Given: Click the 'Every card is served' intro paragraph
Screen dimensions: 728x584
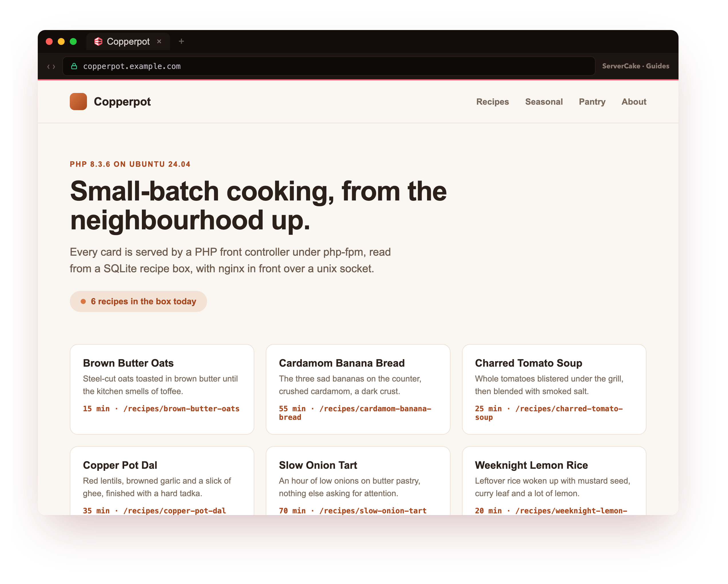Looking at the screenshot, I should (230, 260).
